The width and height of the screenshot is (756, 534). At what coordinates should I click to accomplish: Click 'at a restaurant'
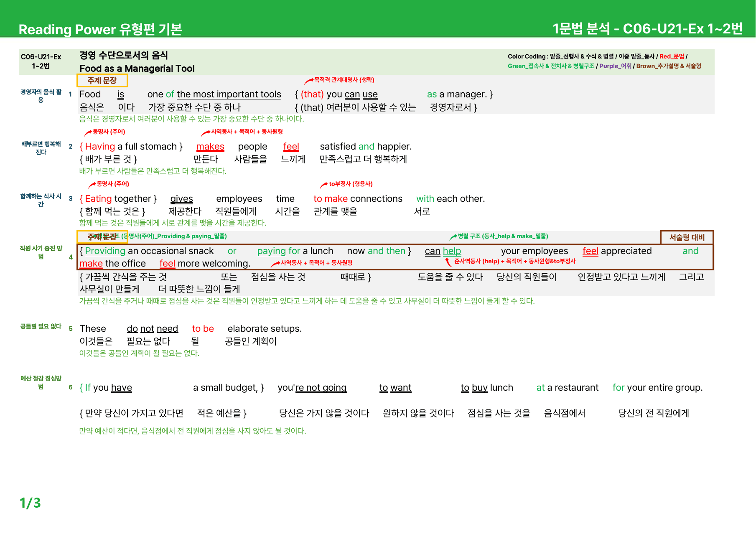point(568,388)
